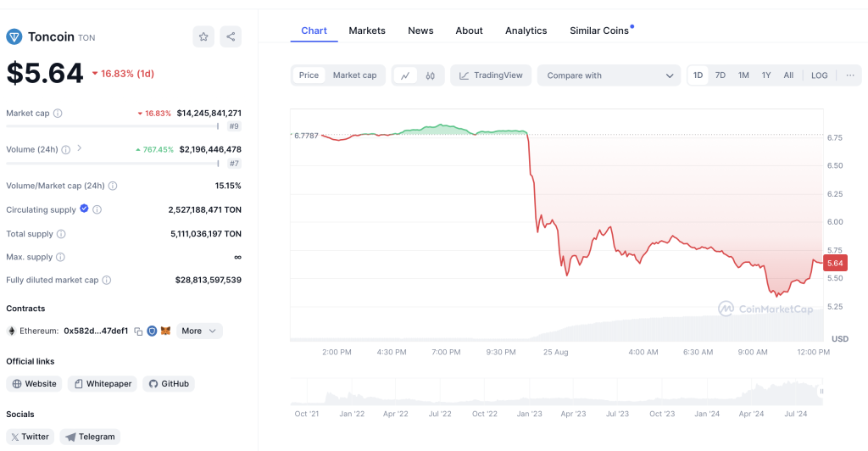The width and height of the screenshot is (868, 451).
Task: Switch to line chart view icon
Action: coord(405,75)
